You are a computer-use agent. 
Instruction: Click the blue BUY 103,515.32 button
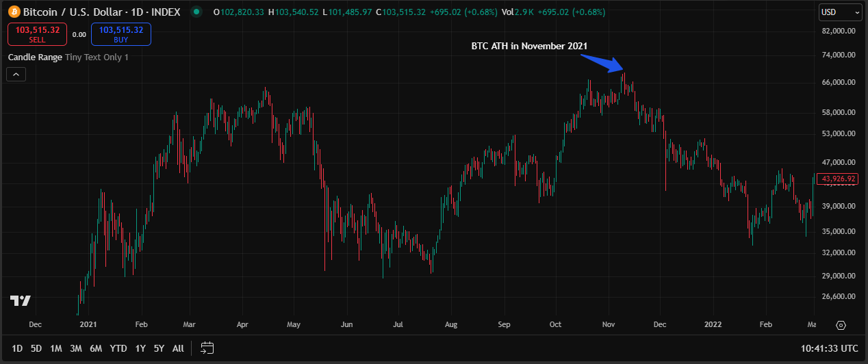(121, 34)
